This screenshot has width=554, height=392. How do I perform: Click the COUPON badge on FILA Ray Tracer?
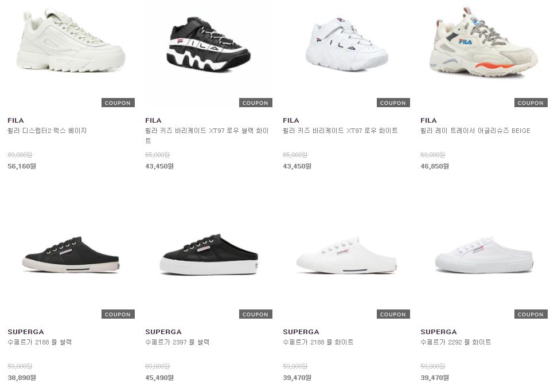tap(530, 103)
